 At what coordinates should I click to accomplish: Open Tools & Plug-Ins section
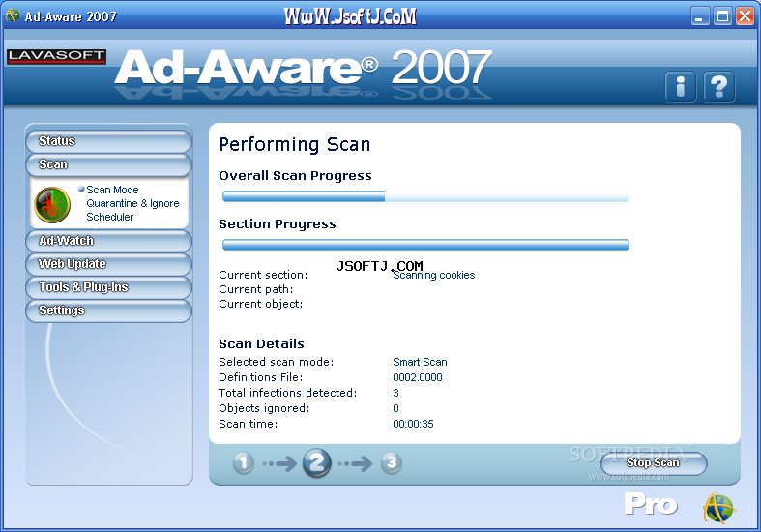coord(108,287)
